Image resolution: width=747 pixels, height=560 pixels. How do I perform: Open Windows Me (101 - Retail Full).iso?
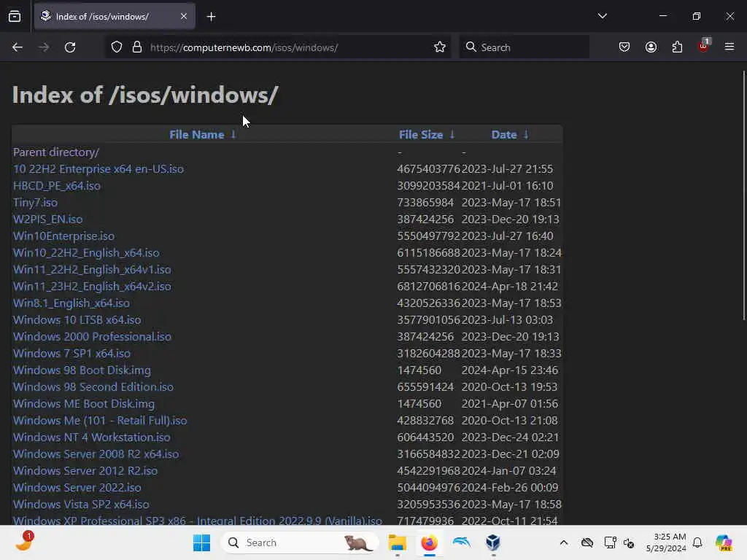coord(100,421)
